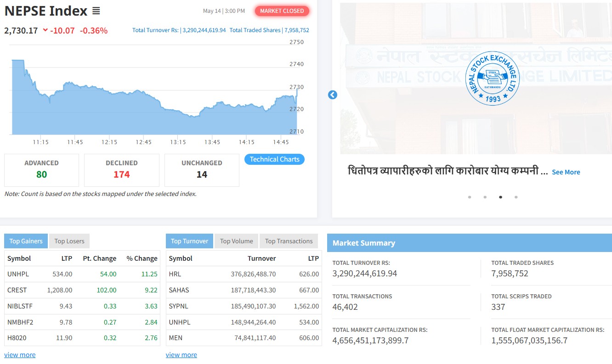Click NMBHF2 symbol in gainers table
Image resolution: width=612 pixels, height=364 pixels.
coord(20,322)
